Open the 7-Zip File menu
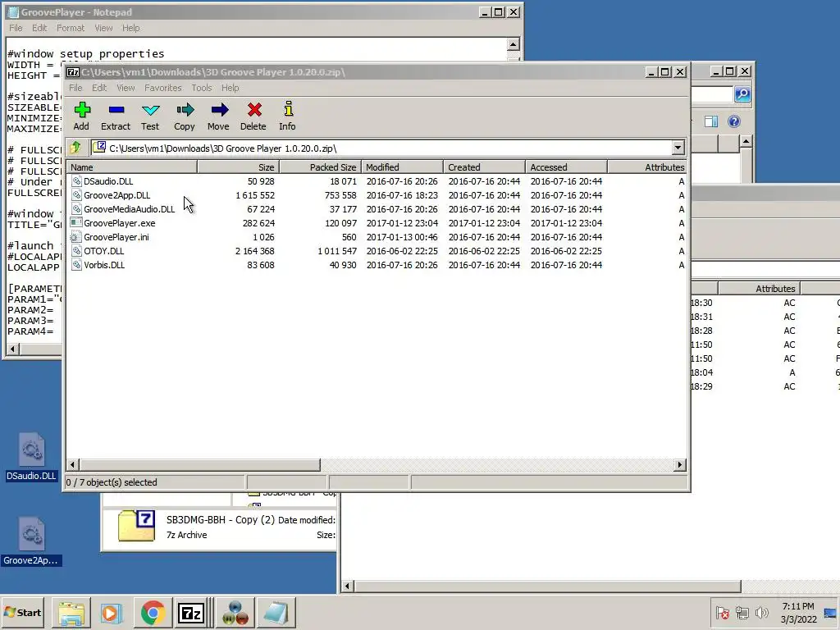 point(75,88)
